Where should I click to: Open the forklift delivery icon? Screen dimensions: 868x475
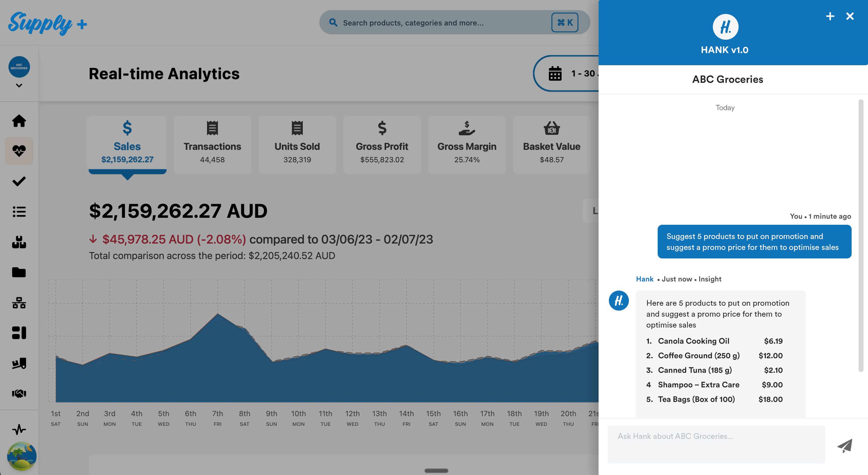coord(19,363)
